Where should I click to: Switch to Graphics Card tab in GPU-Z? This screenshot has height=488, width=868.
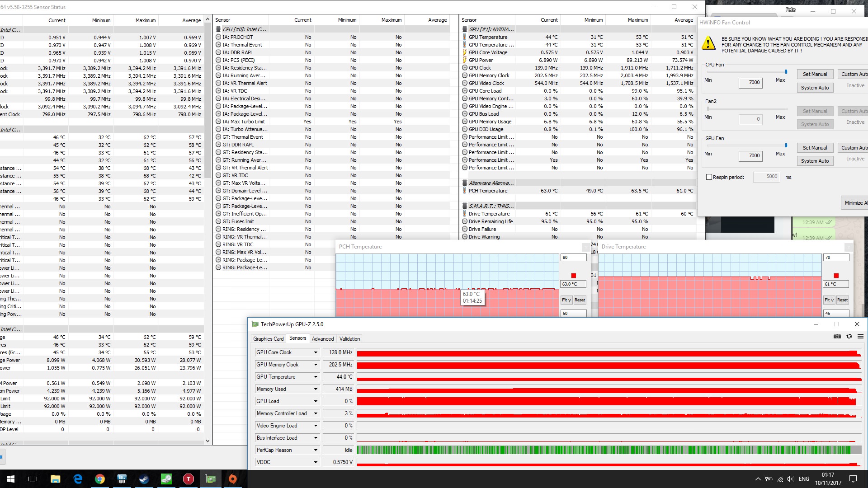point(269,339)
